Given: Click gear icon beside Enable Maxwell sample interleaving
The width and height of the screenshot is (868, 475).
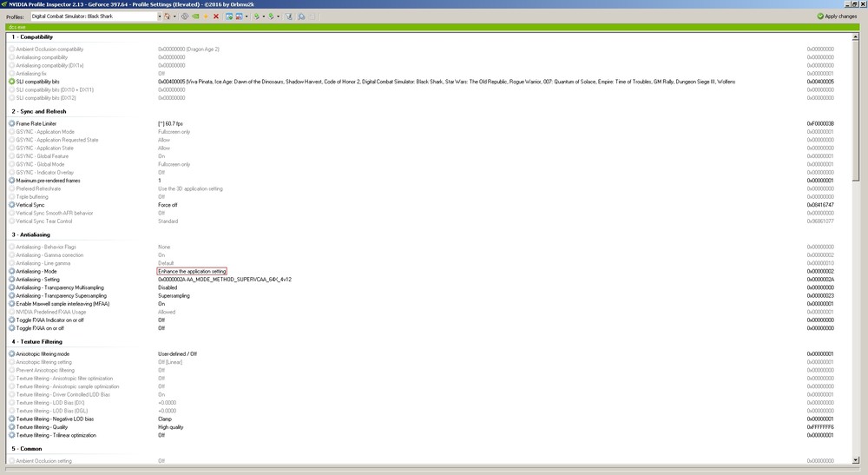Looking at the screenshot, I should (11, 304).
